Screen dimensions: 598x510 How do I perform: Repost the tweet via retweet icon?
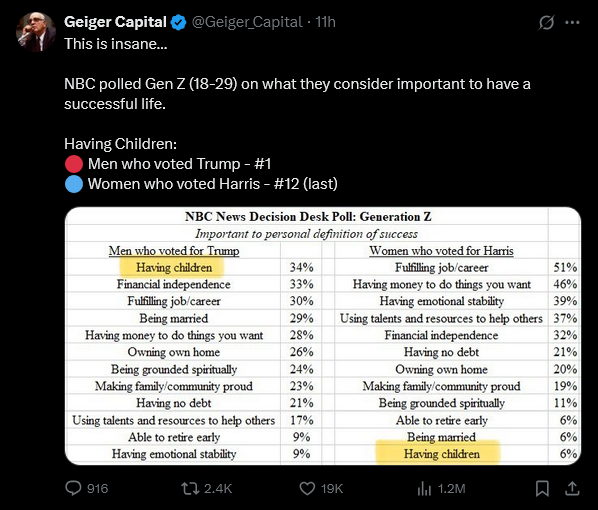[x=190, y=488]
